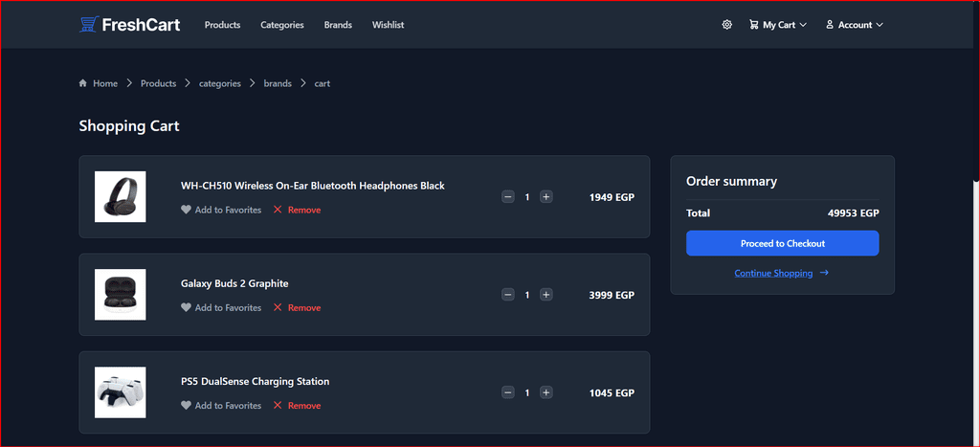This screenshot has height=447, width=980.
Task: Open Categories in the navbar
Action: [x=282, y=25]
